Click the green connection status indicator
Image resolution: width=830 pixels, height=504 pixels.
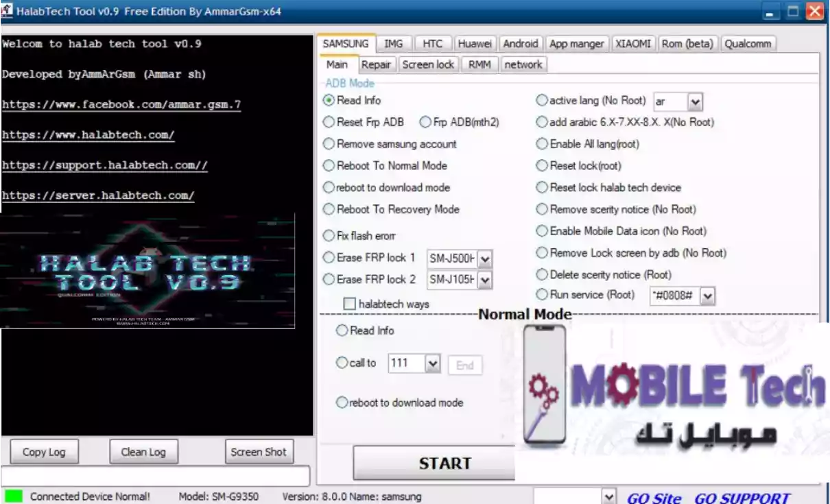pos(13,495)
